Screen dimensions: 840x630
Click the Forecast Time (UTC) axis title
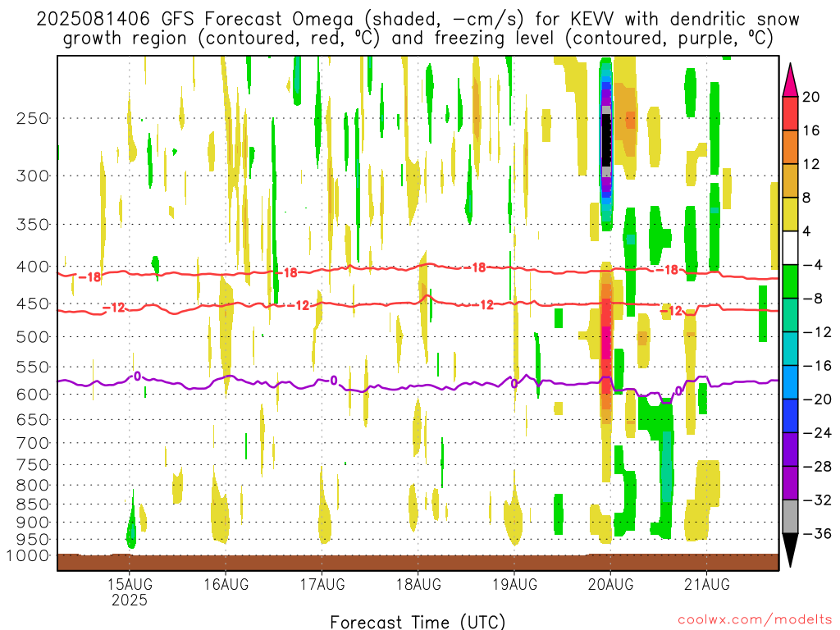[418, 622]
